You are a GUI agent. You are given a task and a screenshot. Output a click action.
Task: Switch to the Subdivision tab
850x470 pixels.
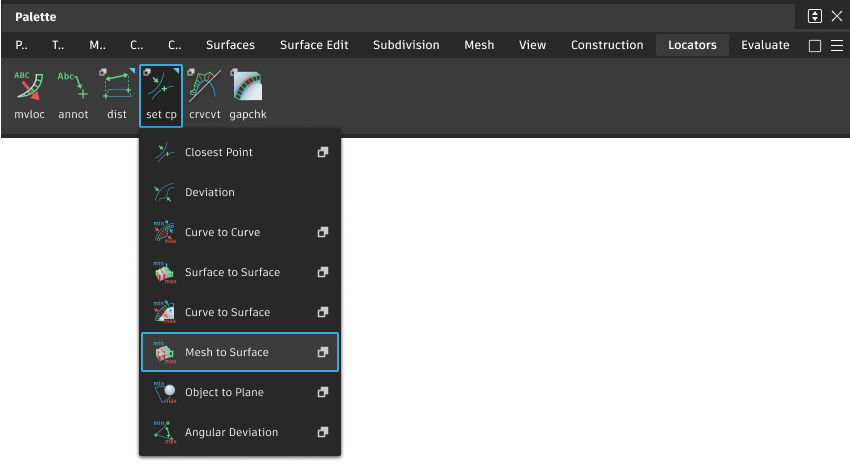pos(406,45)
